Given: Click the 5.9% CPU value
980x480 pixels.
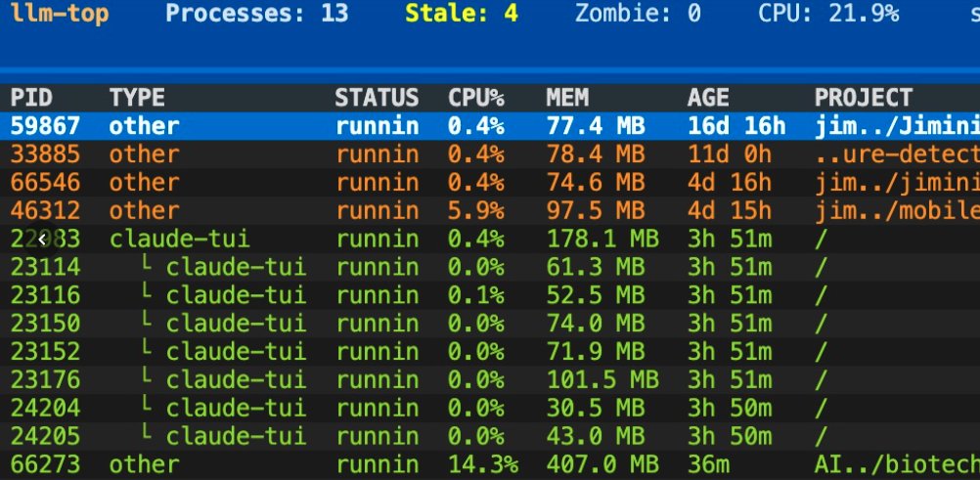Looking at the screenshot, I should [x=475, y=210].
